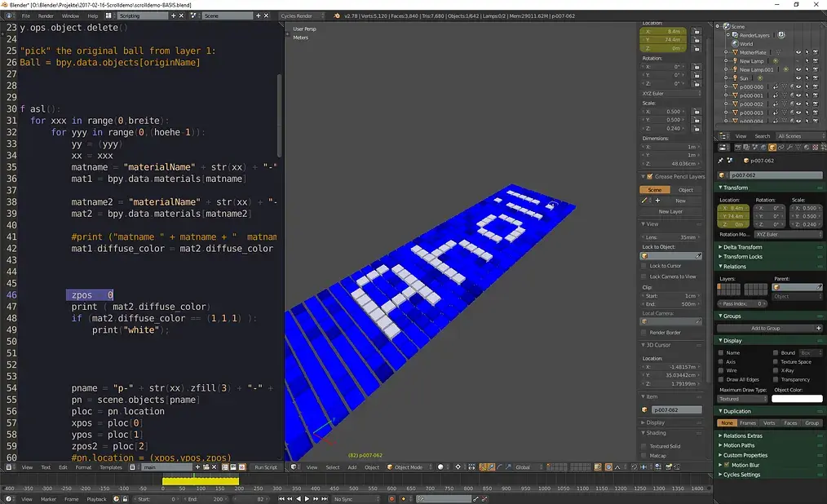Toggle syntax highlighting icon in text editor
Viewport: 827px width, 504px height.
pos(242,467)
